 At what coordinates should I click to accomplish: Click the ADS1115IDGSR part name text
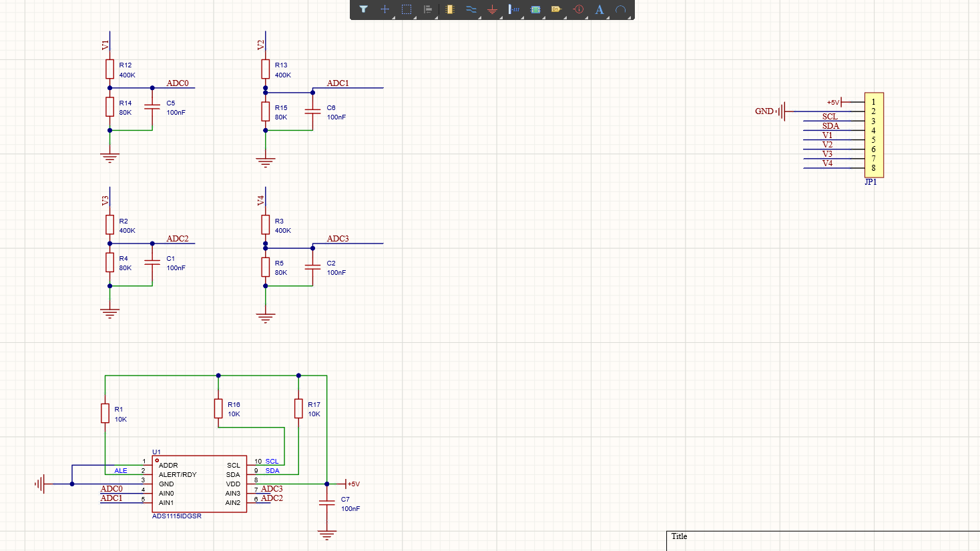pyautogui.click(x=177, y=516)
